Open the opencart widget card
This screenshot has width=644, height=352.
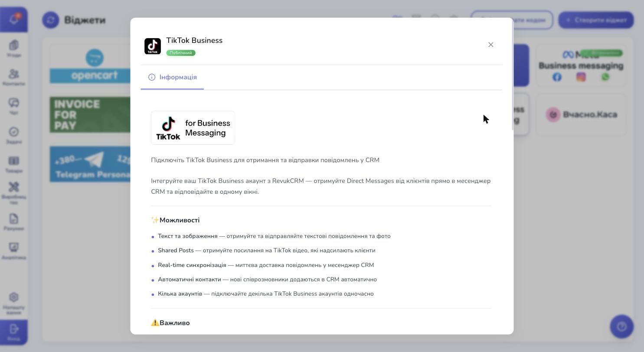coord(90,65)
